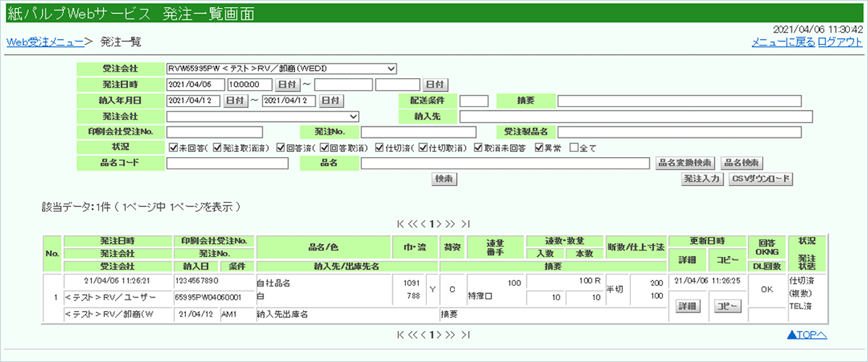Uncheck the 発注取消済 checkbox
Screen dimensions: 868x362
click(217, 148)
